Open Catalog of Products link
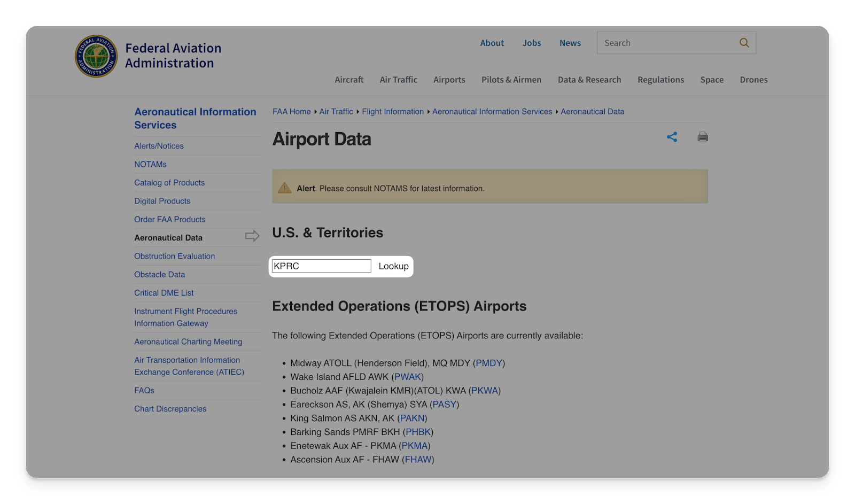The height and width of the screenshot is (504, 855). (169, 183)
